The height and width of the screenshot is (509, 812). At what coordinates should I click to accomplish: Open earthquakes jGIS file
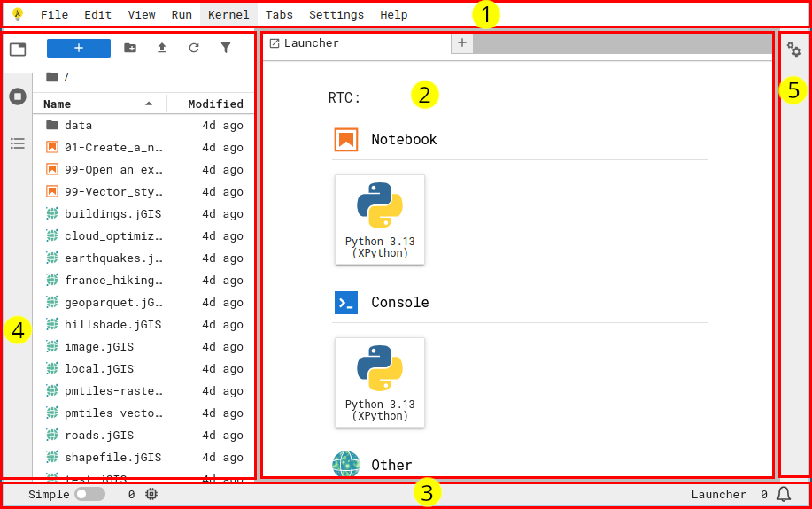pyautogui.click(x=112, y=258)
